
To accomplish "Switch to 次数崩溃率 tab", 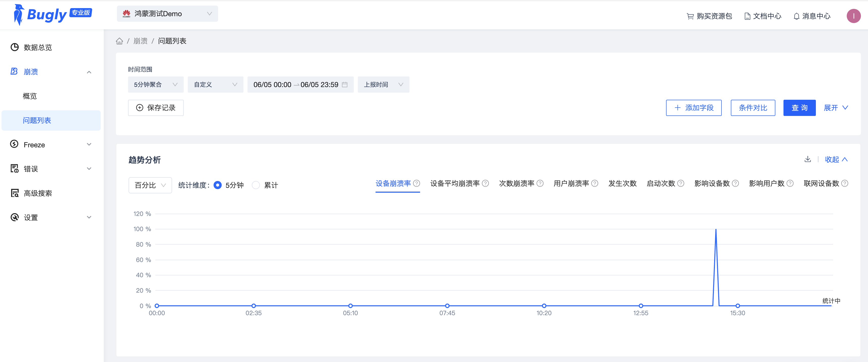I will pos(516,183).
